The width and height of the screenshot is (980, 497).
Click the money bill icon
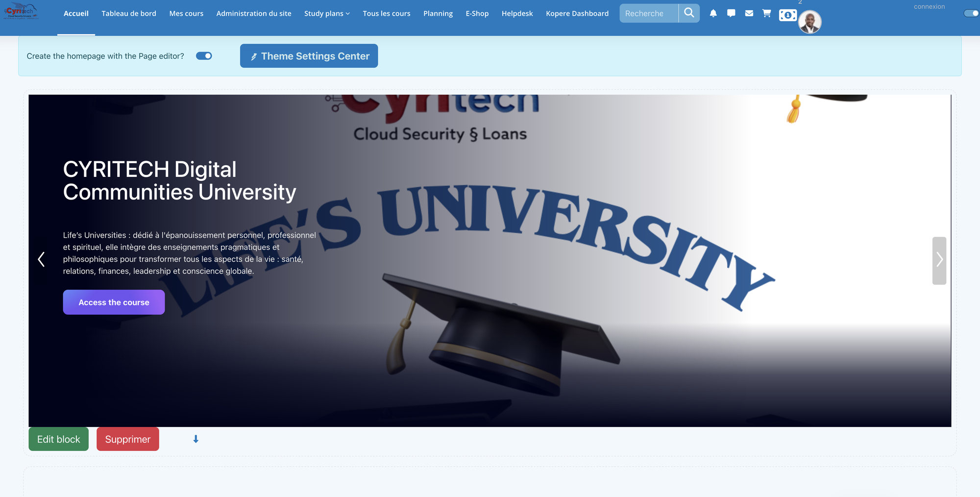[787, 15]
